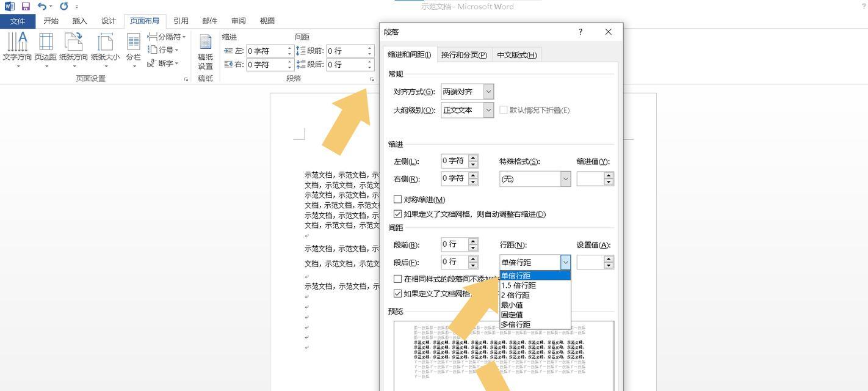Choose 最小值 from the list
The height and width of the screenshot is (391, 868).
pos(535,305)
